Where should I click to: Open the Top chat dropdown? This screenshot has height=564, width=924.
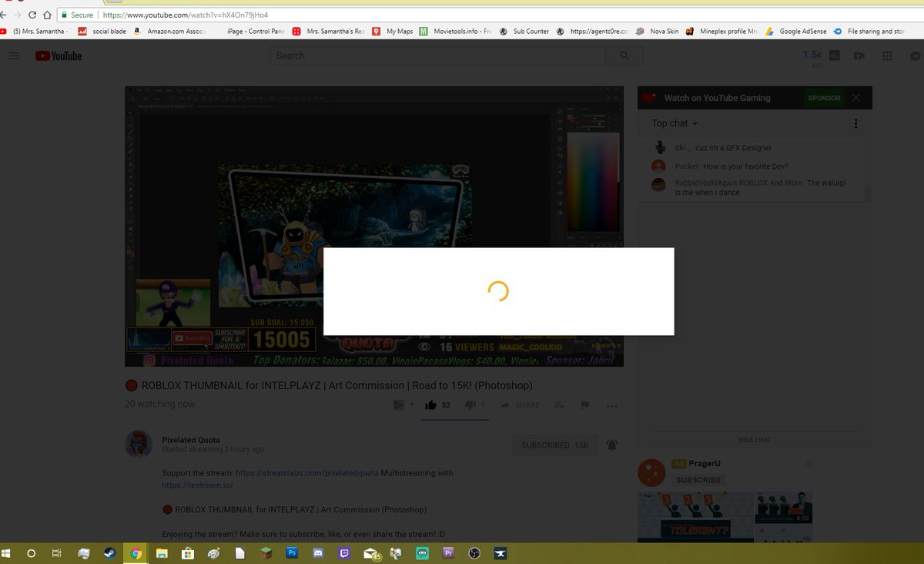point(675,123)
